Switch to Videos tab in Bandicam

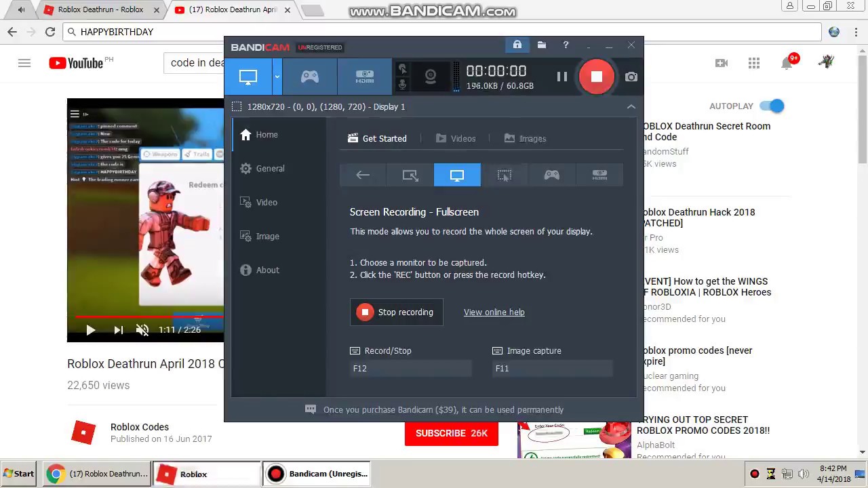coord(456,138)
